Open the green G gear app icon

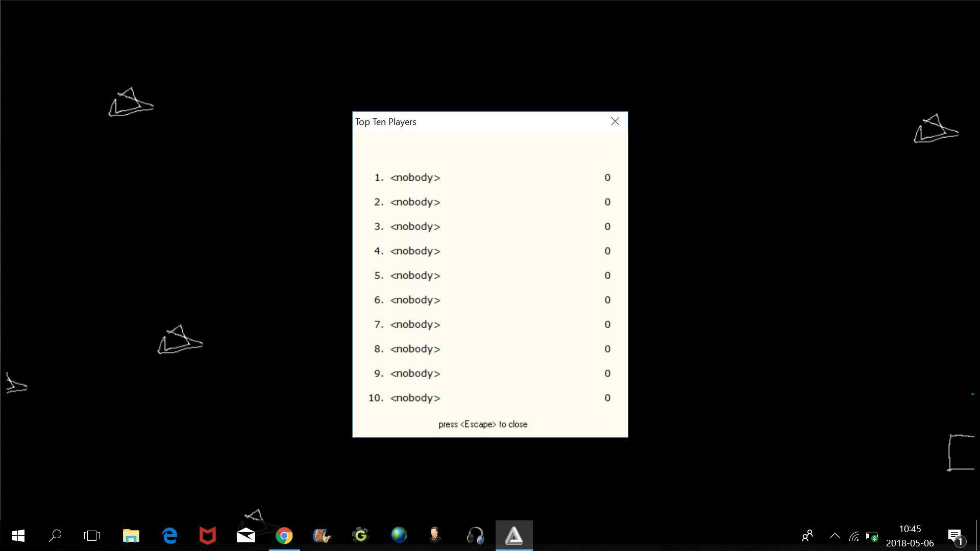point(361,536)
